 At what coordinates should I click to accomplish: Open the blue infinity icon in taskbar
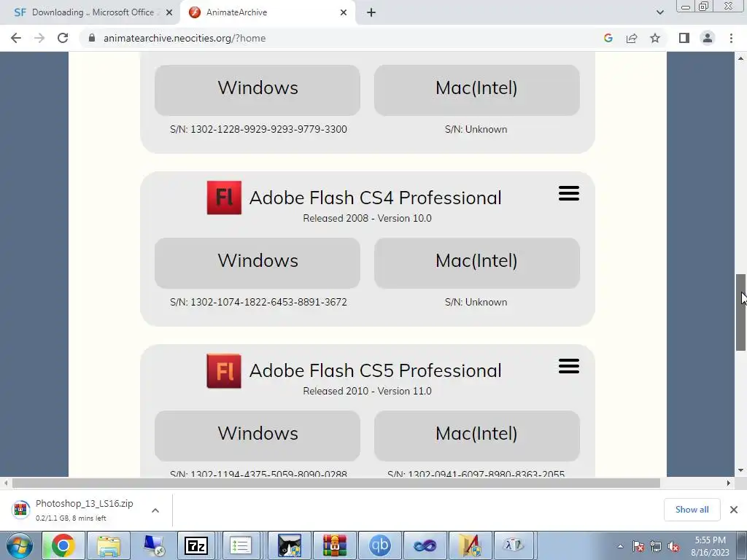coord(425,545)
